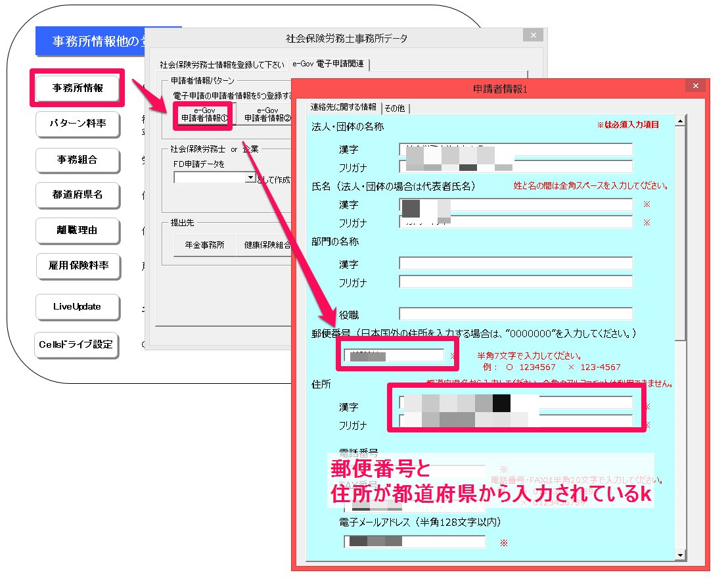Focus the 氏名 漢字 input field
This screenshot has width=728, height=583.
click(515, 205)
